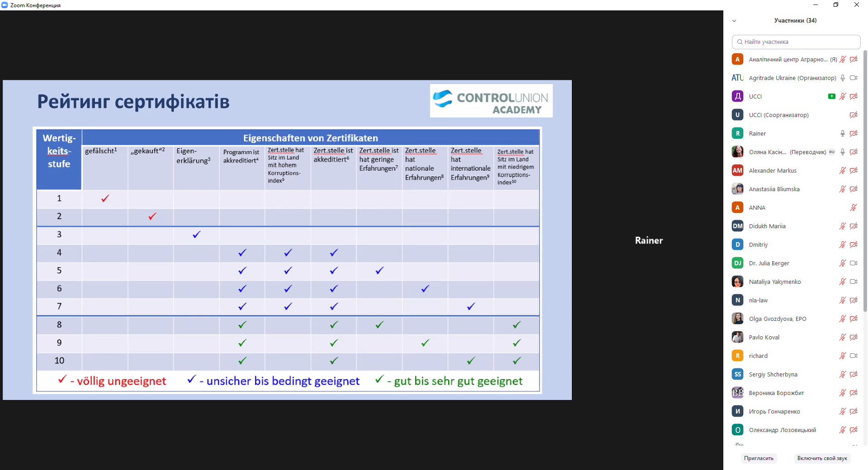Select participant UCCI (Соорганизатор) by name
The height and width of the screenshot is (470, 868).
pos(778,115)
